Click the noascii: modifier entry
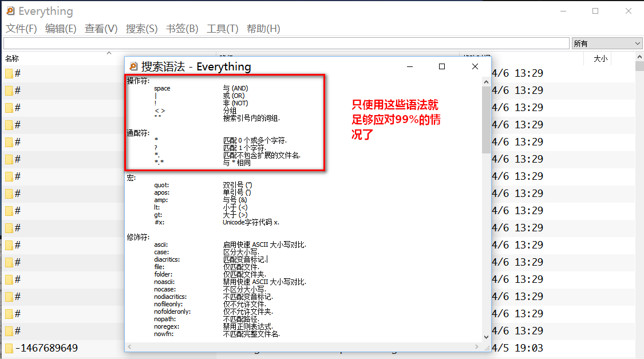This screenshot has width=644, height=359. (x=164, y=282)
